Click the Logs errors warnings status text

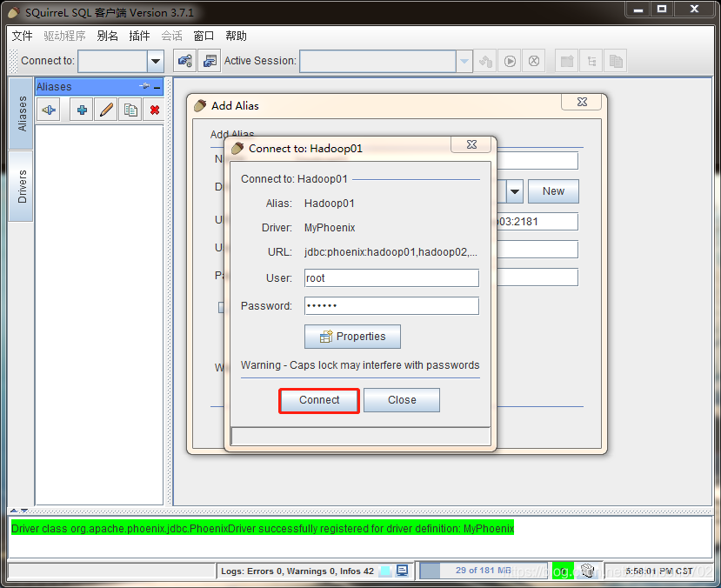[x=297, y=571]
